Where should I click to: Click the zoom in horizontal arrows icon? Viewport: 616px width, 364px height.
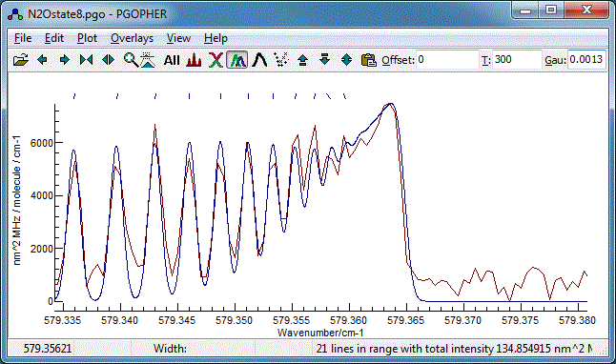(87, 60)
